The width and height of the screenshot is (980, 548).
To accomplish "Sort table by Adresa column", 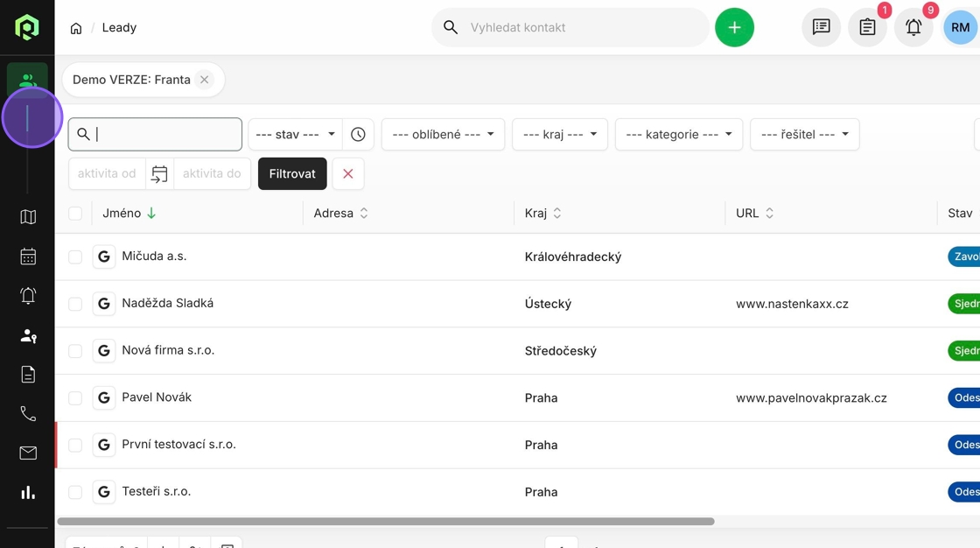I will pyautogui.click(x=340, y=214).
